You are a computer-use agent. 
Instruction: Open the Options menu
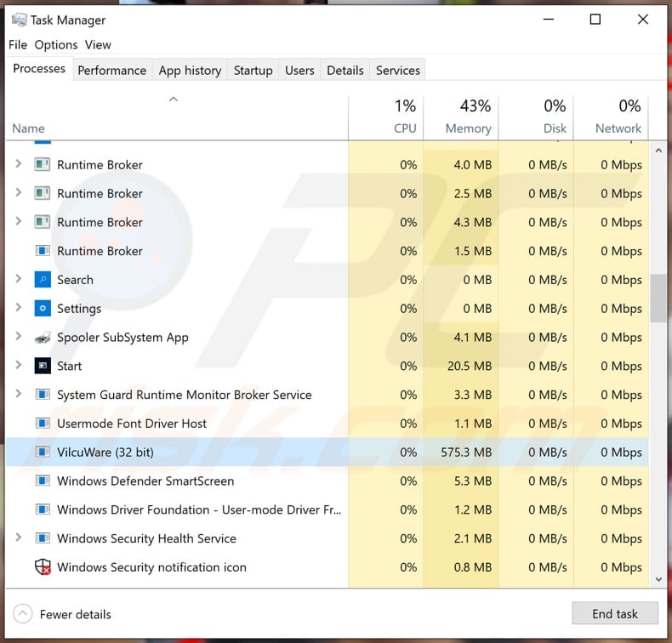(55, 44)
